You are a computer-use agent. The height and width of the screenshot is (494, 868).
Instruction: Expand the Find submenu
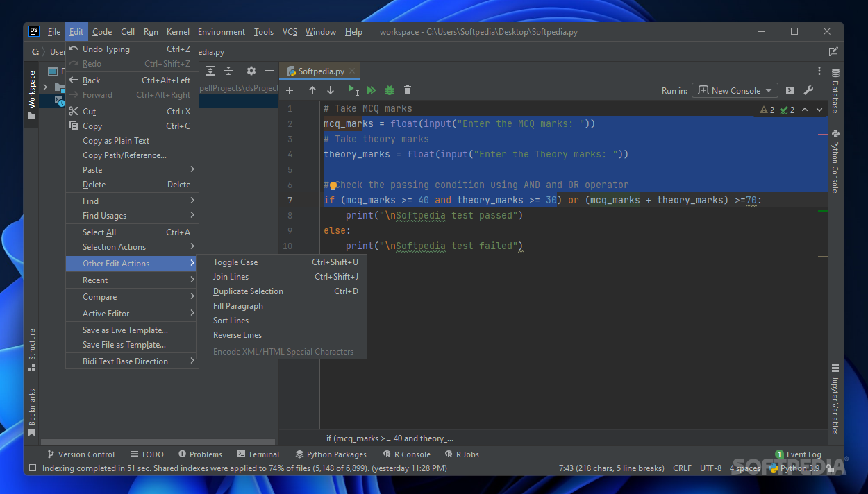(132, 201)
